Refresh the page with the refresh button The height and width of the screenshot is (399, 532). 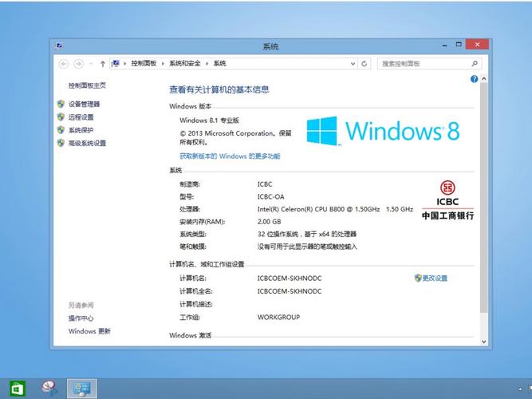(x=364, y=64)
